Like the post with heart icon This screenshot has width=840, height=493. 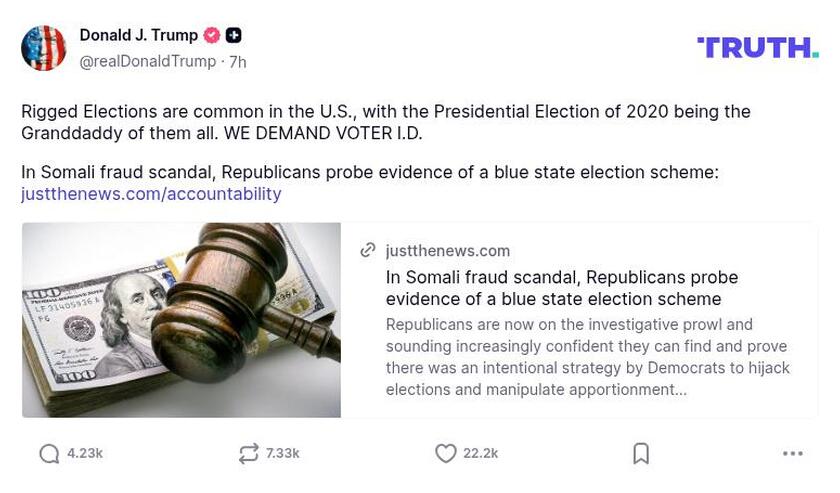point(445,454)
